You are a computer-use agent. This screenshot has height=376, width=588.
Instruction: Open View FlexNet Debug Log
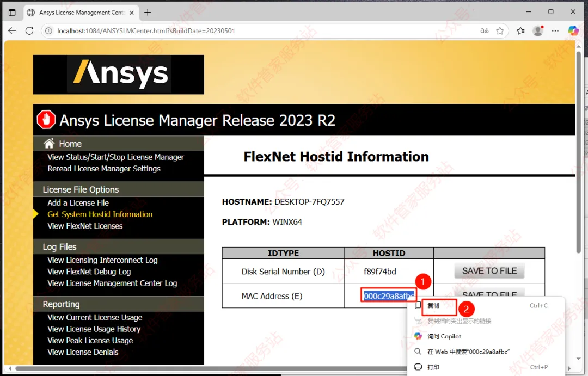[x=89, y=272]
